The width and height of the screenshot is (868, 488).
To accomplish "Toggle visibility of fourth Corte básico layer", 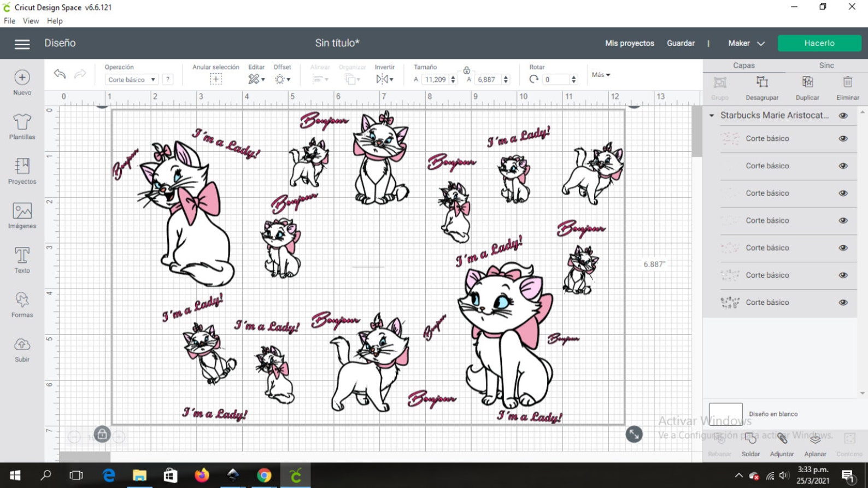I will [843, 220].
